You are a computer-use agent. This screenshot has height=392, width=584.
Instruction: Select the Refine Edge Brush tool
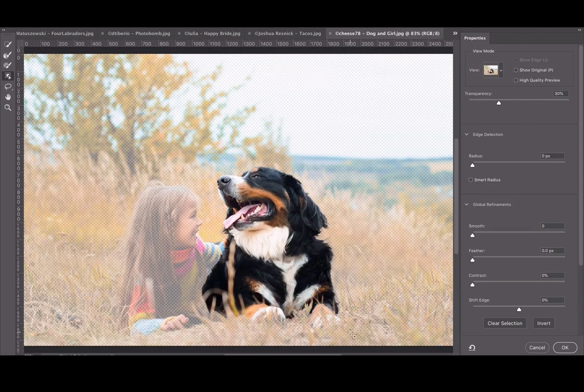point(8,55)
